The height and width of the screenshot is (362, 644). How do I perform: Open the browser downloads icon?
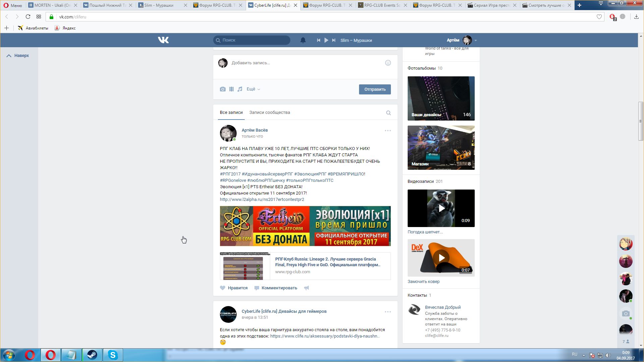(636, 17)
